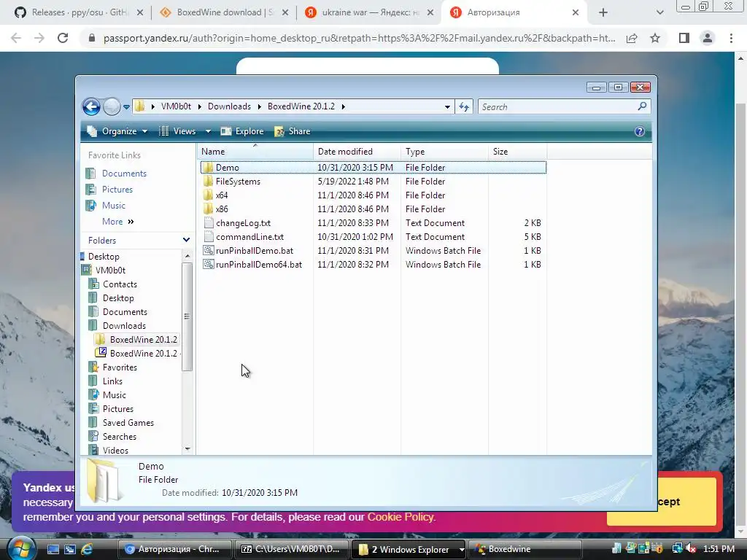Select the Demo folder icon
The image size is (747, 560).
click(208, 168)
